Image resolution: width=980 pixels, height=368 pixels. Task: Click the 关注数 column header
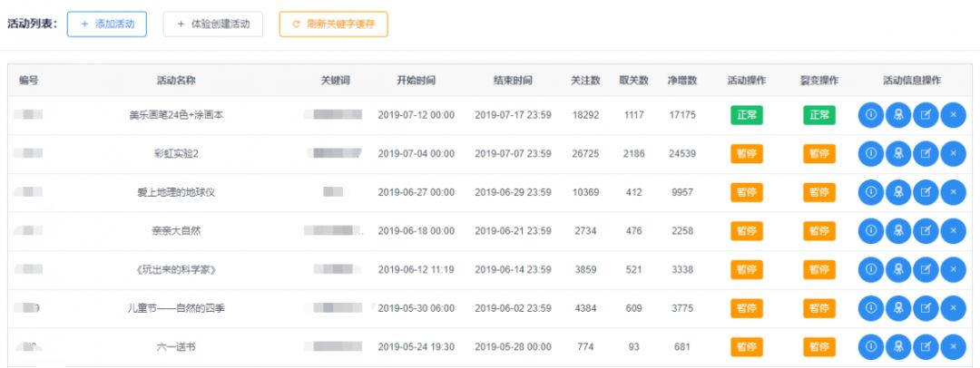(585, 81)
